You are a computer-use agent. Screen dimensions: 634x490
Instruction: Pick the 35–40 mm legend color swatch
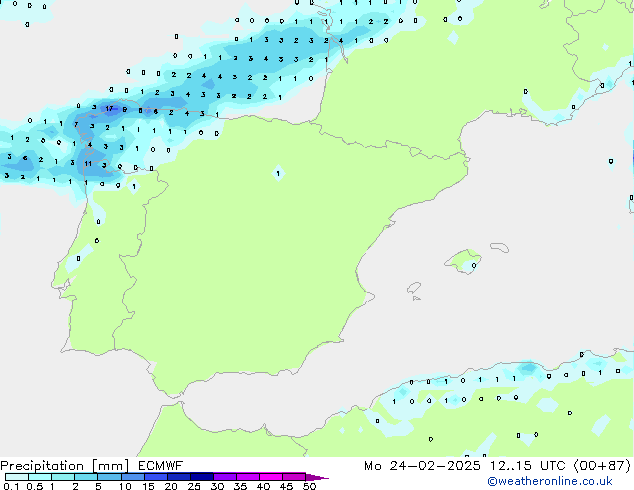247,477
